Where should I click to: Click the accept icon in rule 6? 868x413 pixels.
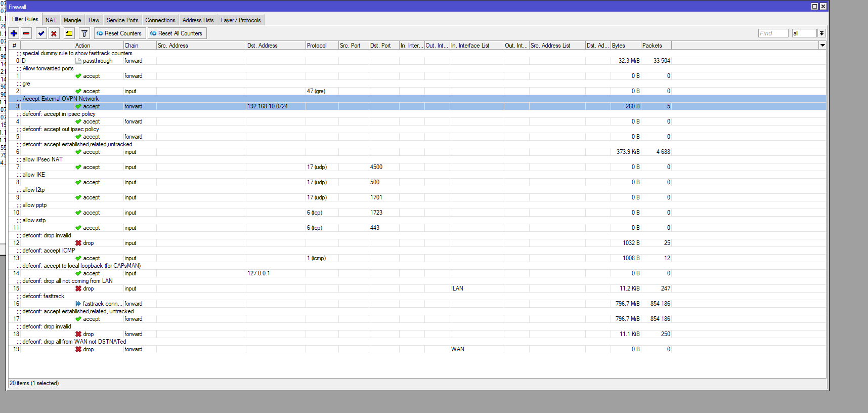(78, 152)
